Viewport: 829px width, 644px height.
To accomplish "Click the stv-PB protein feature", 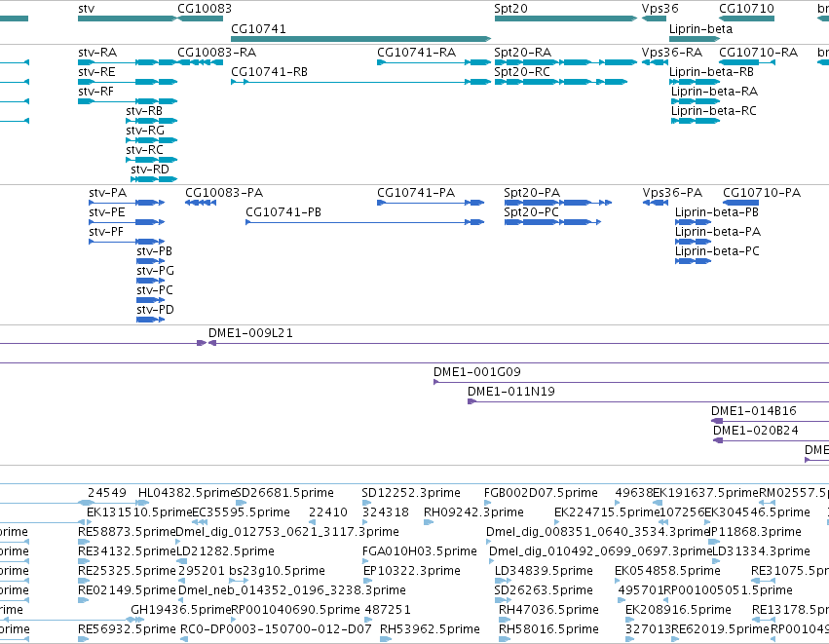I will (151, 261).
